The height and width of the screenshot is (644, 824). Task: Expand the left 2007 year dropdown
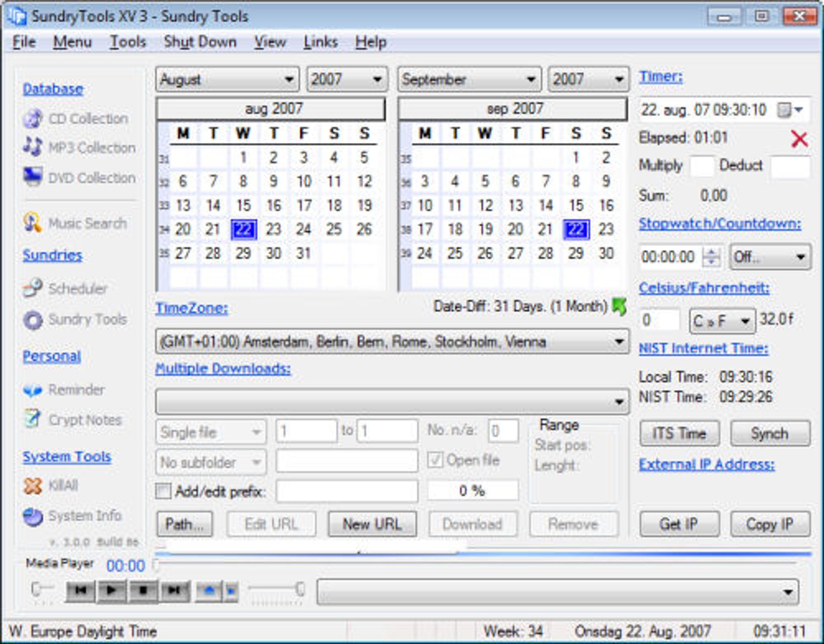point(347,79)
